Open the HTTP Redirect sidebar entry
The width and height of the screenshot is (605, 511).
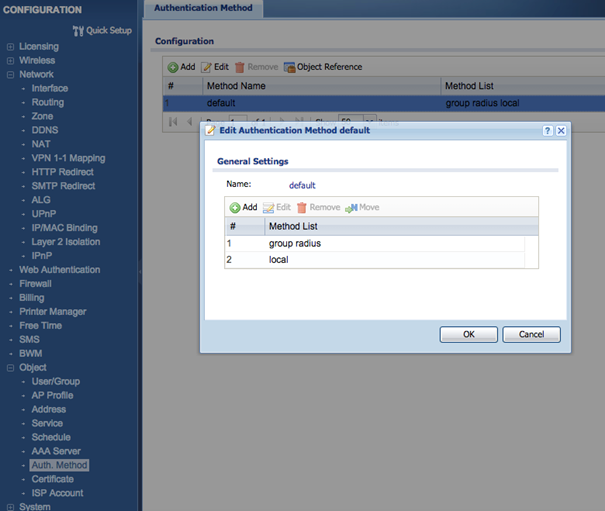click(x=63, y=172)
